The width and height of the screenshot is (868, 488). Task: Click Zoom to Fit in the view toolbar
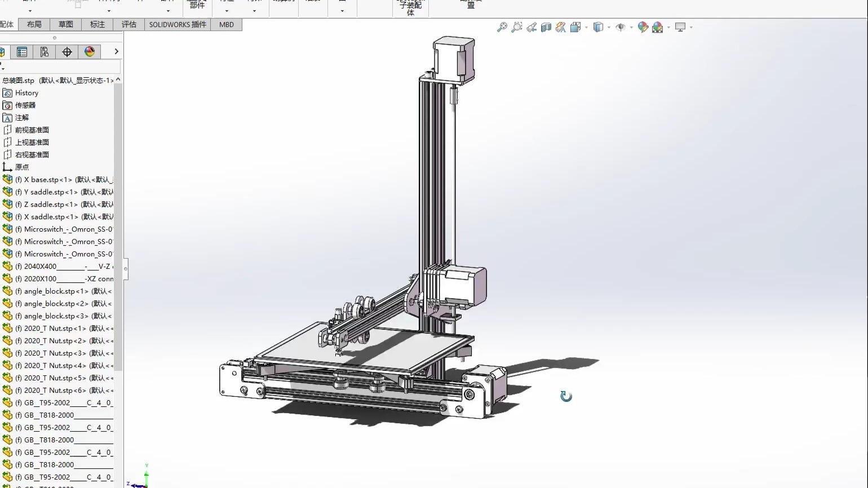point(502,27)
